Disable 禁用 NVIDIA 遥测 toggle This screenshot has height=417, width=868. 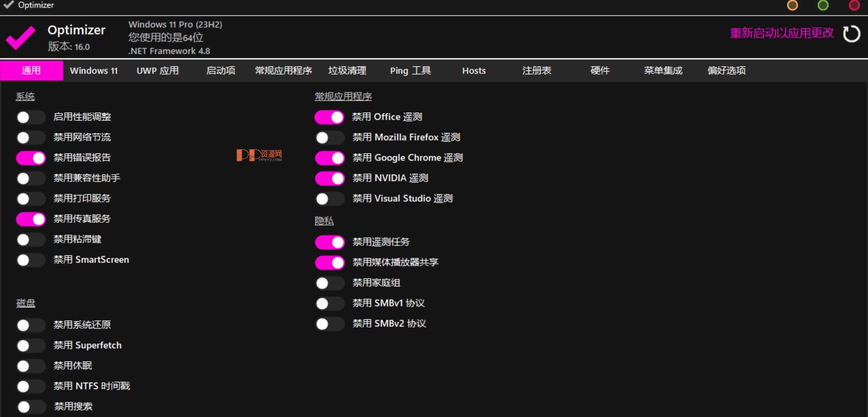coord(329,178)
